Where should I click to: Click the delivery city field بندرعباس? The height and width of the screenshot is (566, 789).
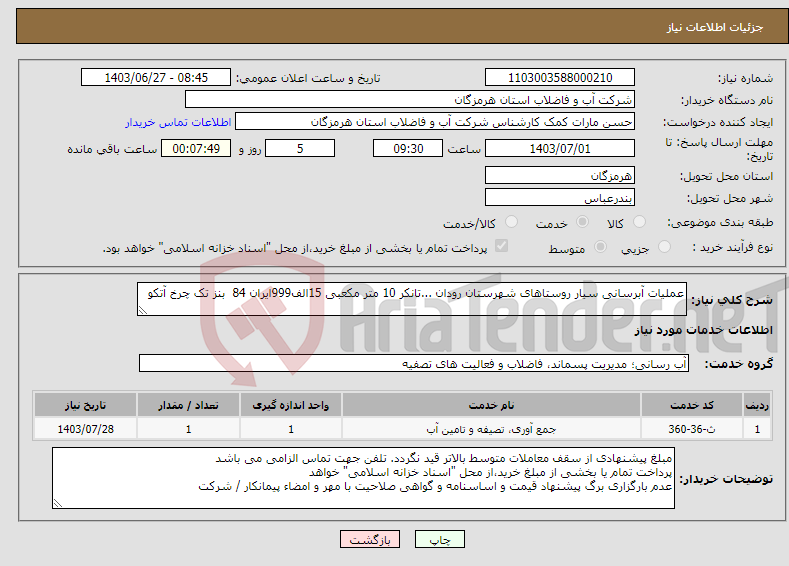point(560,197)
